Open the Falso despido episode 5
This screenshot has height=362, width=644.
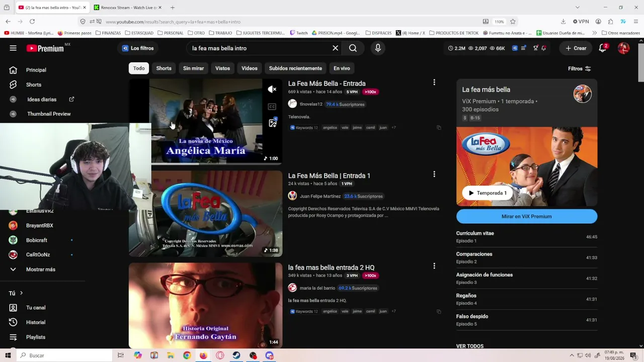527,320
